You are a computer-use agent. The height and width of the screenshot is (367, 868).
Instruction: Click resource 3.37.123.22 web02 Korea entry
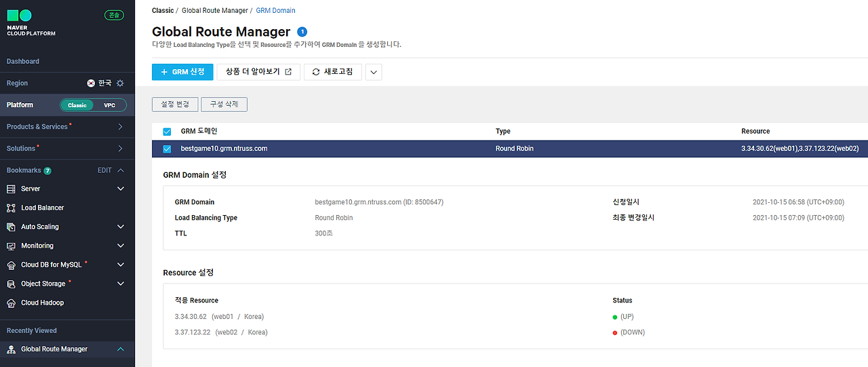click(221, 332)
